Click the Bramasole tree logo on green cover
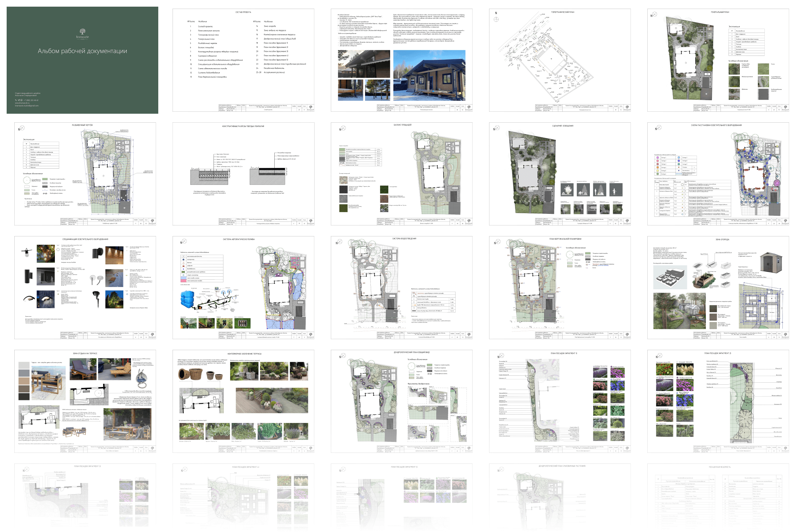This screenshot has height=532, width=798. pos(82,32)
